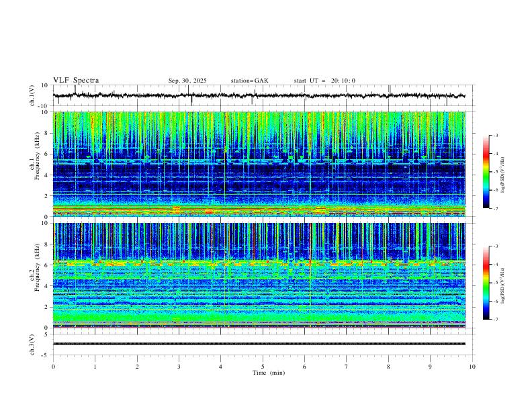
Task: Click the ch.2 spectrogram color scale bar
Action: pos(486,283)
